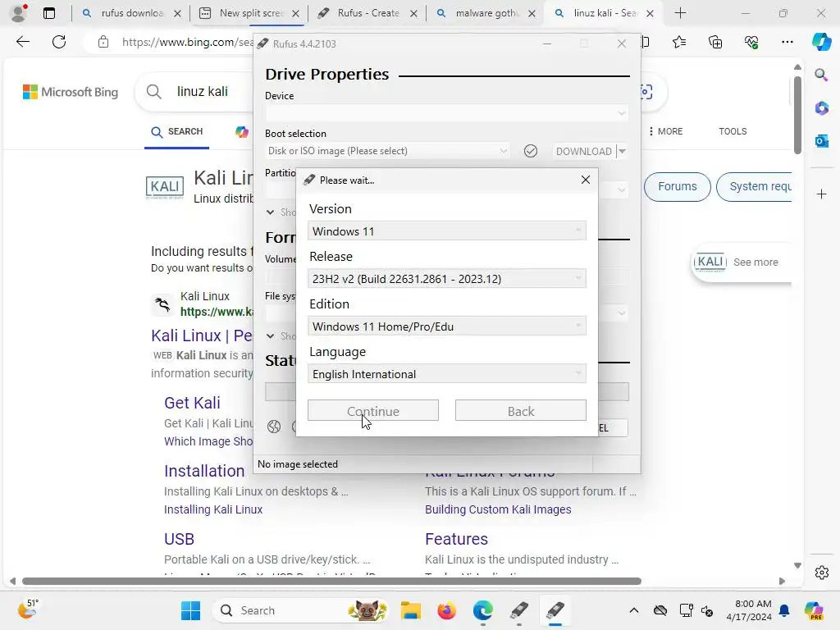840x630 pixels.
Task: Click the Microsoft Bing logo
Action: (x=71, y=92)
